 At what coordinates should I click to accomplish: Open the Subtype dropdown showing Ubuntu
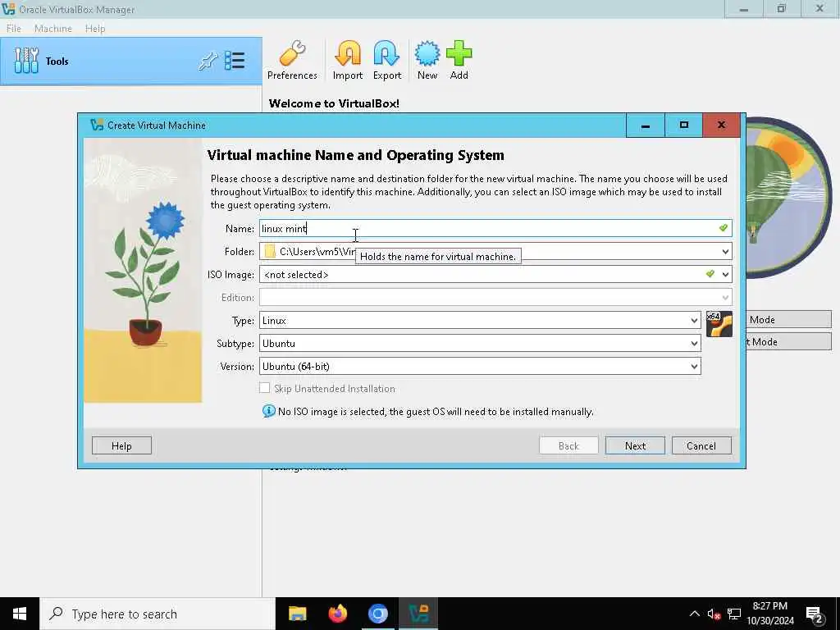(x=480, y=344)
